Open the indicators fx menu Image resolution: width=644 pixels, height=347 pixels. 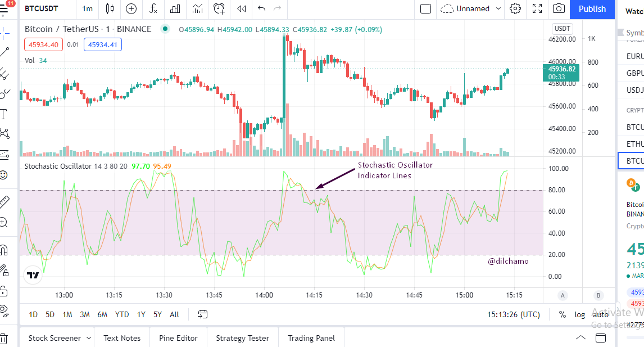[x=153, y=8]
